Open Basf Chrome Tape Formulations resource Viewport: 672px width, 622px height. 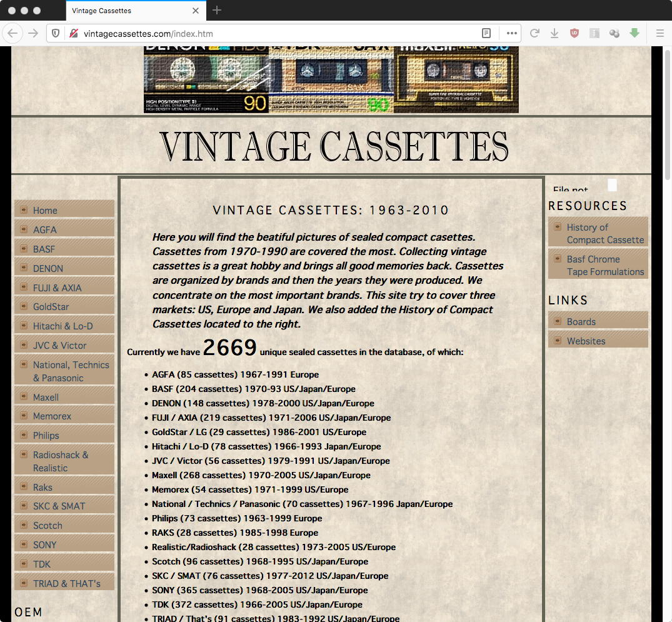click(598, 265)
